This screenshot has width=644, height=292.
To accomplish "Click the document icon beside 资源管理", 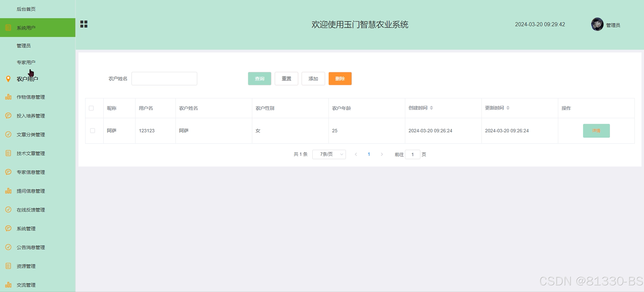I will pyautogui.click(x=8, y=266).
